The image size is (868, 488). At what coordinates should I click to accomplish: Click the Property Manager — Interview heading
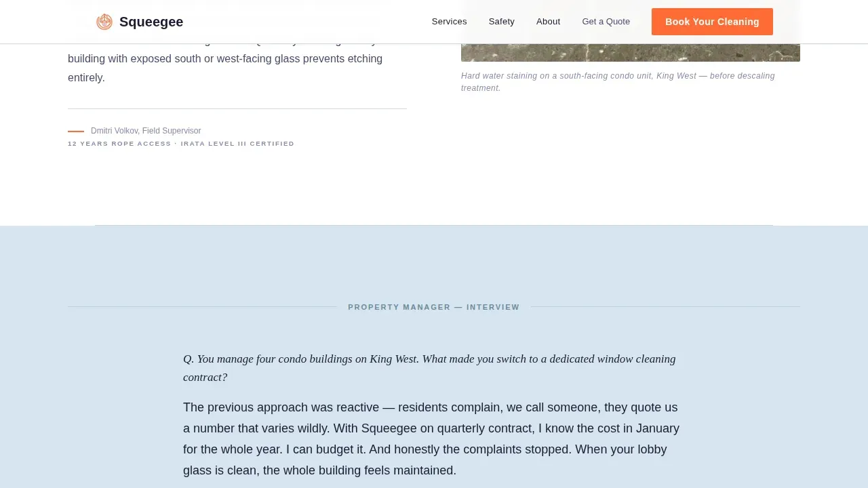[x=434, y=307]
